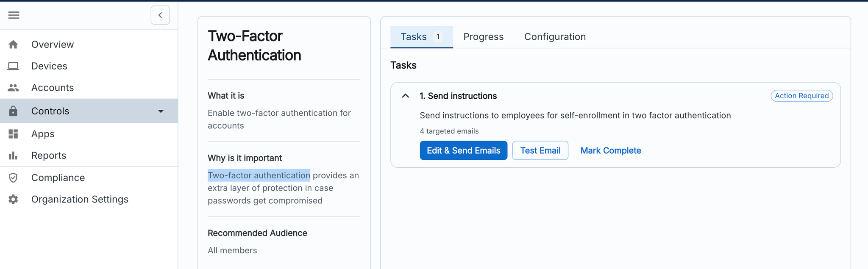
Task: Click the Mark Complete link
Action: click(x=610, y=150)
